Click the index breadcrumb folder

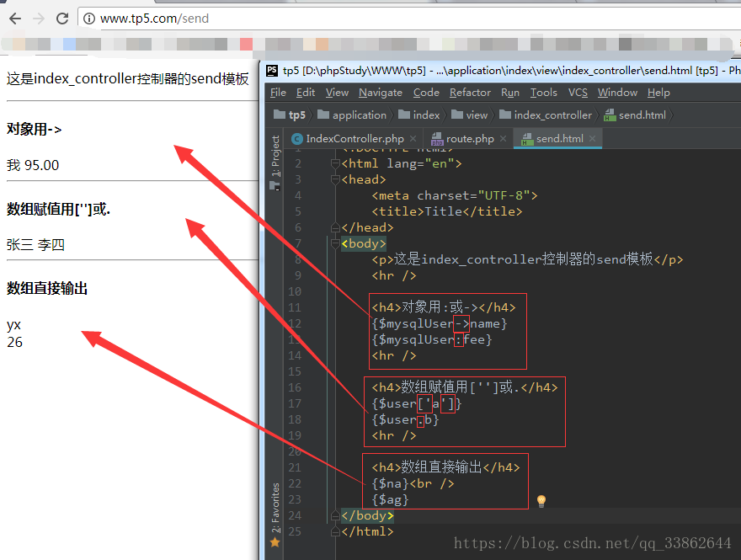418,115
